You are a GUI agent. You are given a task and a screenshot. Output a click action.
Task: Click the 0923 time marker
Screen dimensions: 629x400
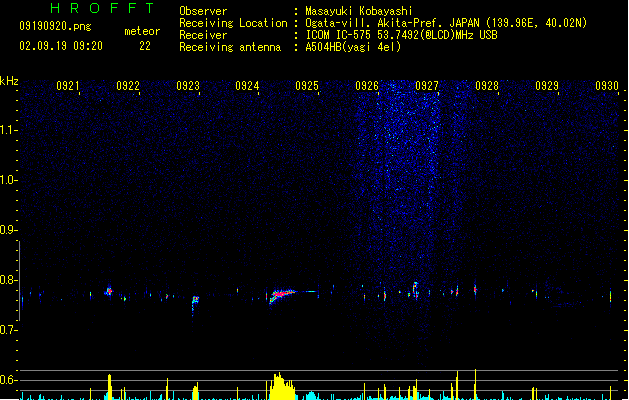(188, 86)
